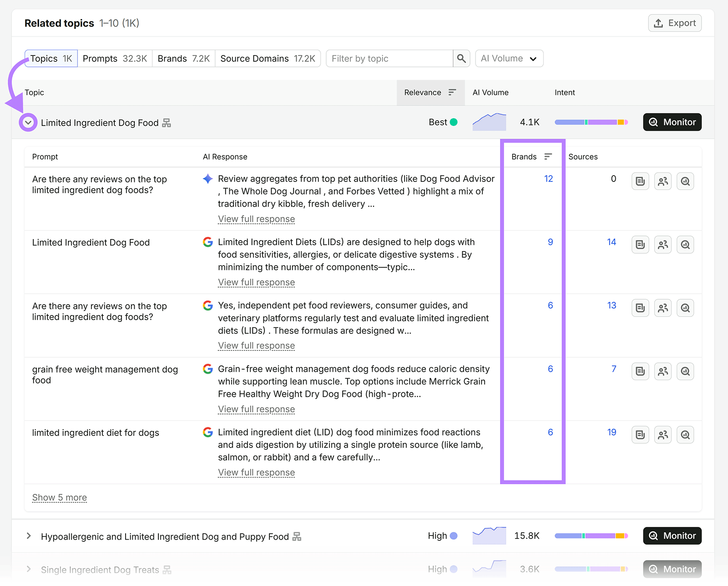This screenshot has height=586, width=728.
Task: Open sources count 13
Action: coord(612,305)
